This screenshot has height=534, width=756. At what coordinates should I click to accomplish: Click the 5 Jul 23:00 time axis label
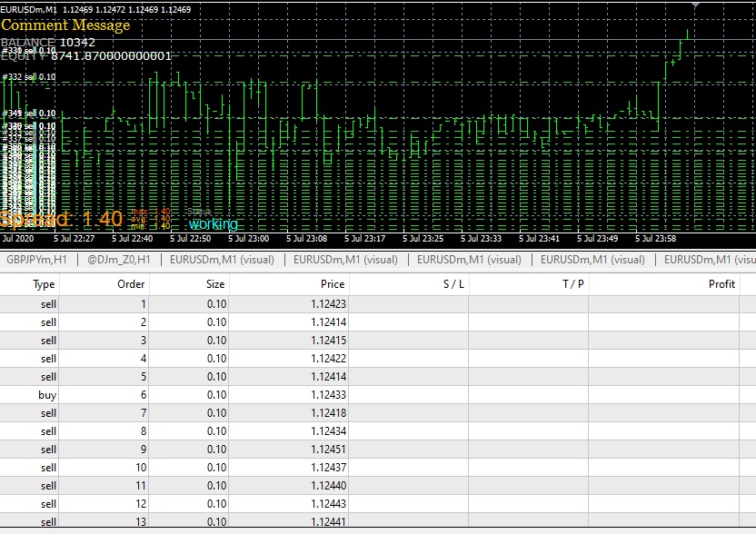click(248, 239)
